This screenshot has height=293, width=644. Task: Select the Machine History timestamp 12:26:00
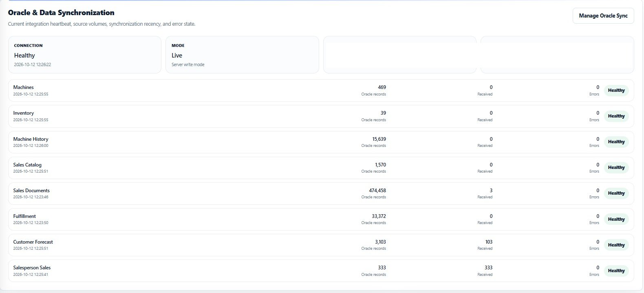tap(31, 146)
